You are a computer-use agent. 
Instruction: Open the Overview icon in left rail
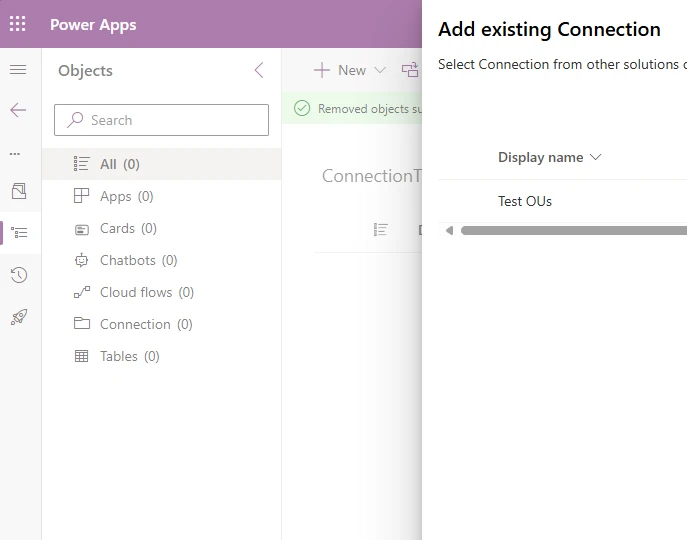[18, 191]
